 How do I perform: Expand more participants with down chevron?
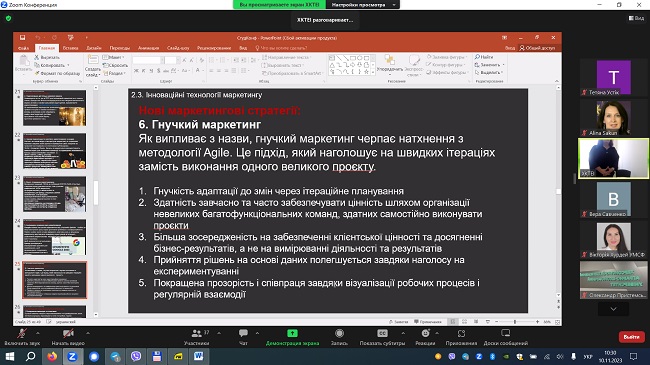(613, 309)
